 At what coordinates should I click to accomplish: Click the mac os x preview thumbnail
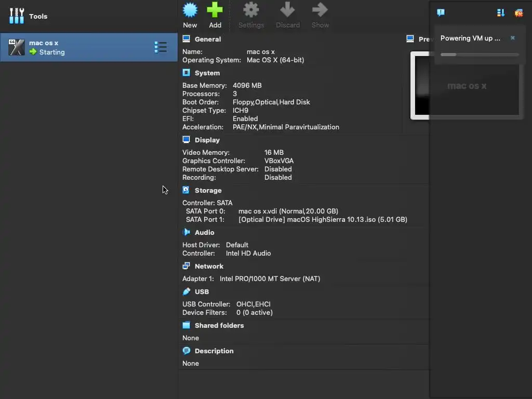(467, 86)
